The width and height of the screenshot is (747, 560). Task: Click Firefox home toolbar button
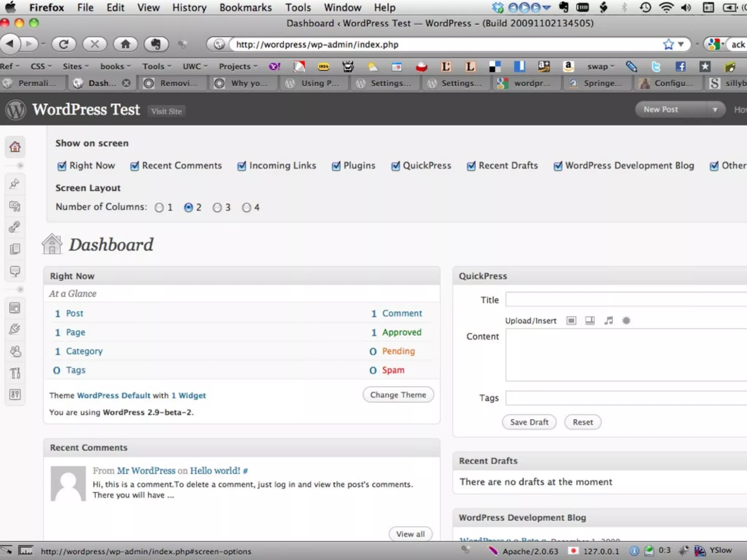click(x=125, y=44)
